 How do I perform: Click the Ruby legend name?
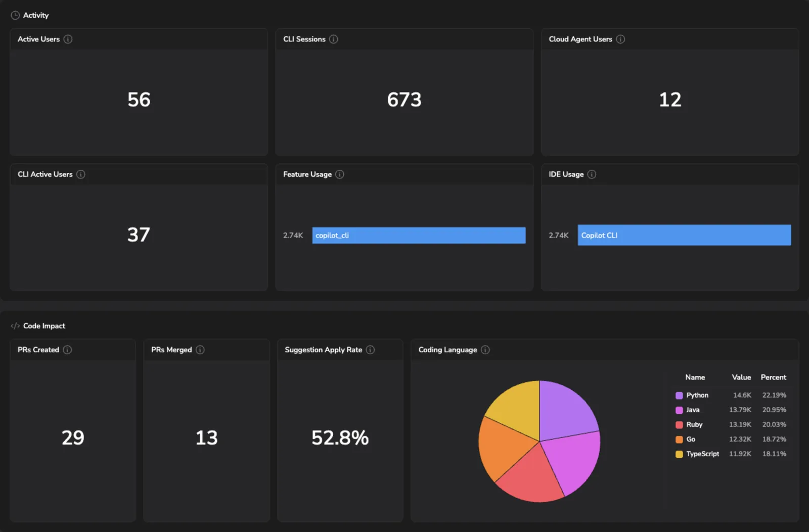[x=694, y=425]
